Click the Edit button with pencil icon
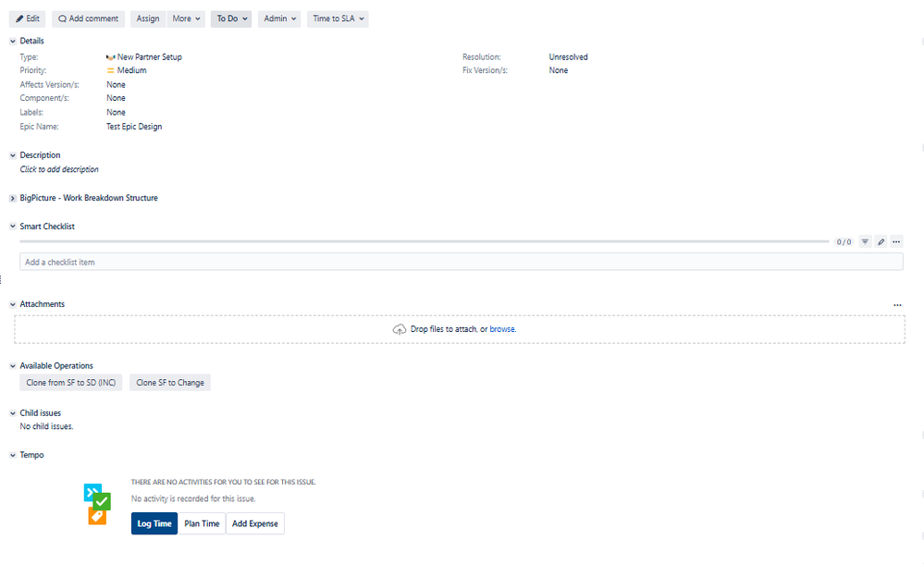Screen dimensions: 924x564 27,18
